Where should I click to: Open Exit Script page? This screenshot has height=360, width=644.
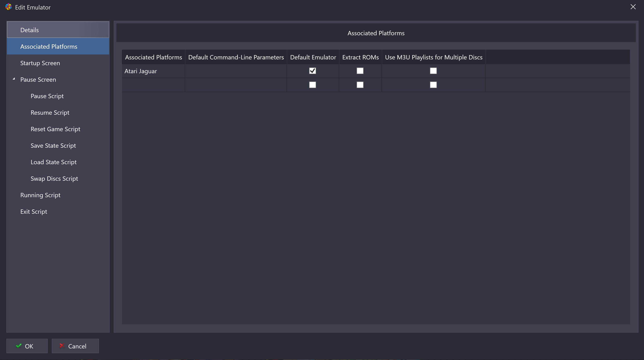point(58,211)
